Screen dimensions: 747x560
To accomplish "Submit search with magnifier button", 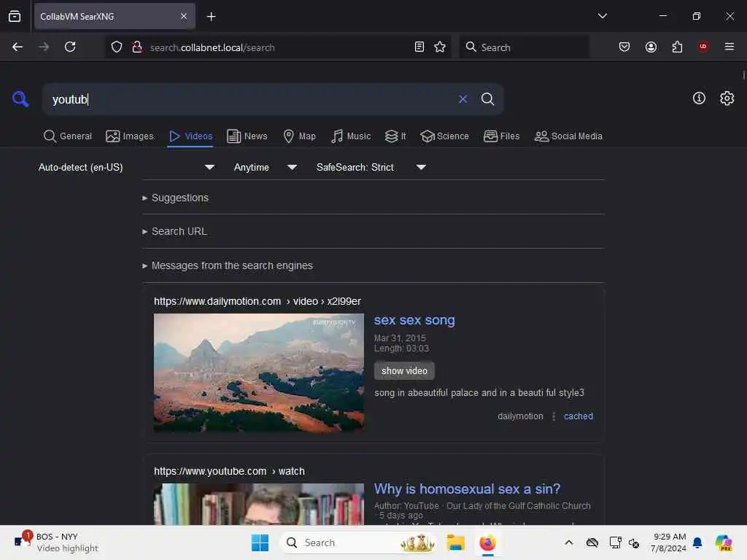I will click(x=487, y=99).
